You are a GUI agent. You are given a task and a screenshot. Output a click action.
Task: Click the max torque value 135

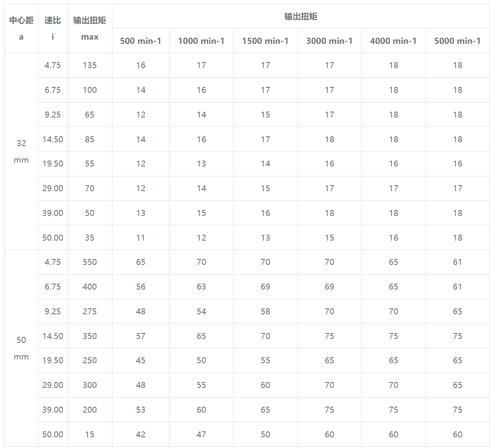click(x=90, y=65)
